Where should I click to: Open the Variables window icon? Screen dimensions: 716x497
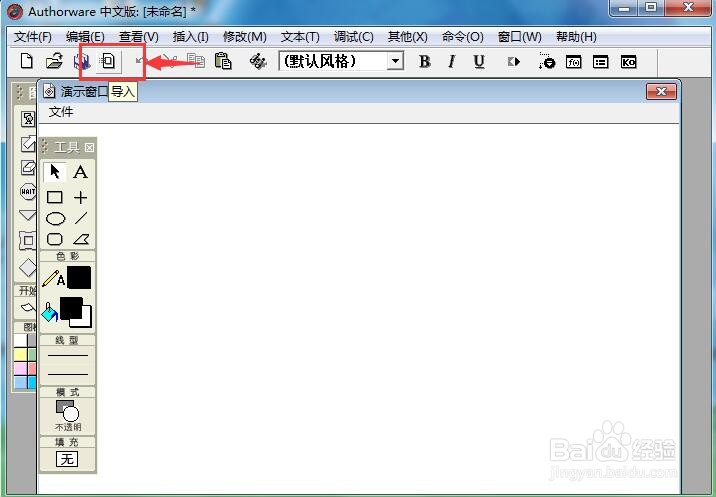point(600,62)
